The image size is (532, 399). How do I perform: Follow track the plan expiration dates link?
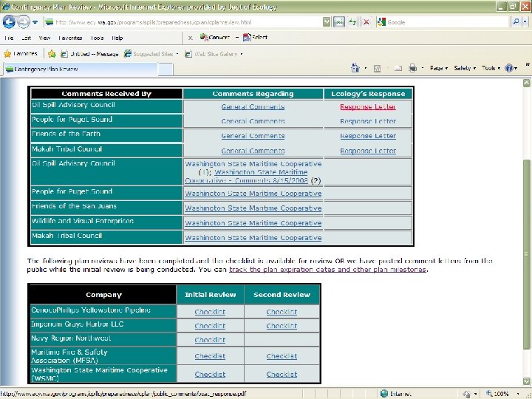(x=327, y=270)
